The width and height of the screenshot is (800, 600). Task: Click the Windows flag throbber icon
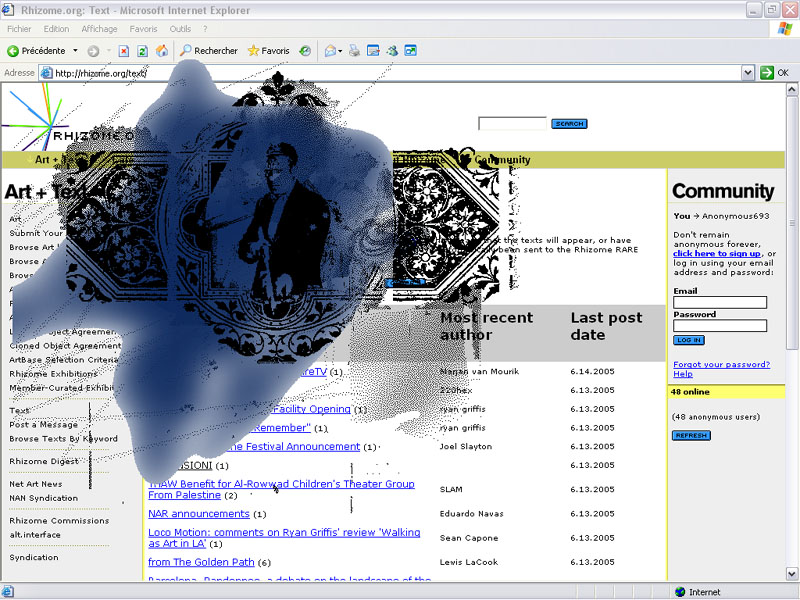click(785, 29)
